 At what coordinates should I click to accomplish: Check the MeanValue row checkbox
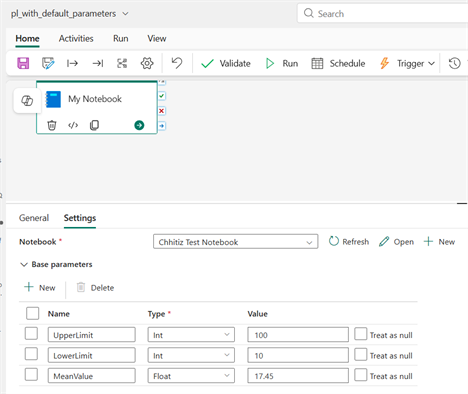[31, 375]
